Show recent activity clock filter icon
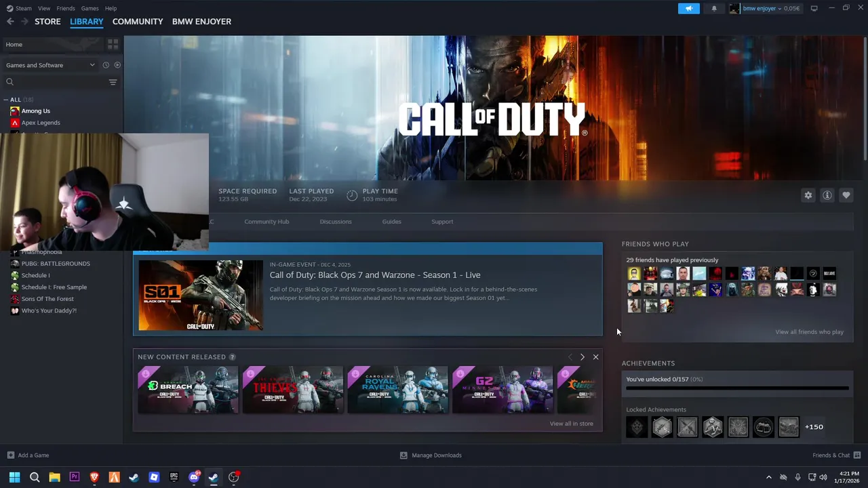Viewport: 868px width, 488px height. [106, 65]
